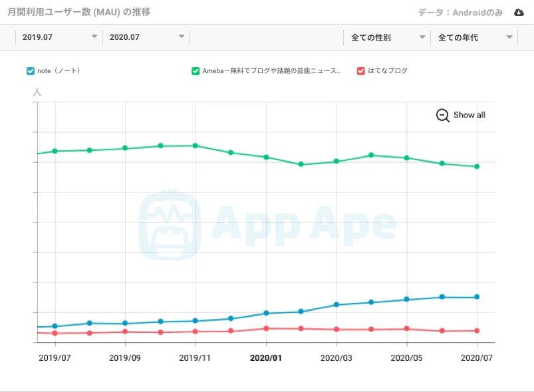This screenshot has height=392, width=534.
Task: Click Ameba green data point at 2019/11
Action: pos(195,146)
